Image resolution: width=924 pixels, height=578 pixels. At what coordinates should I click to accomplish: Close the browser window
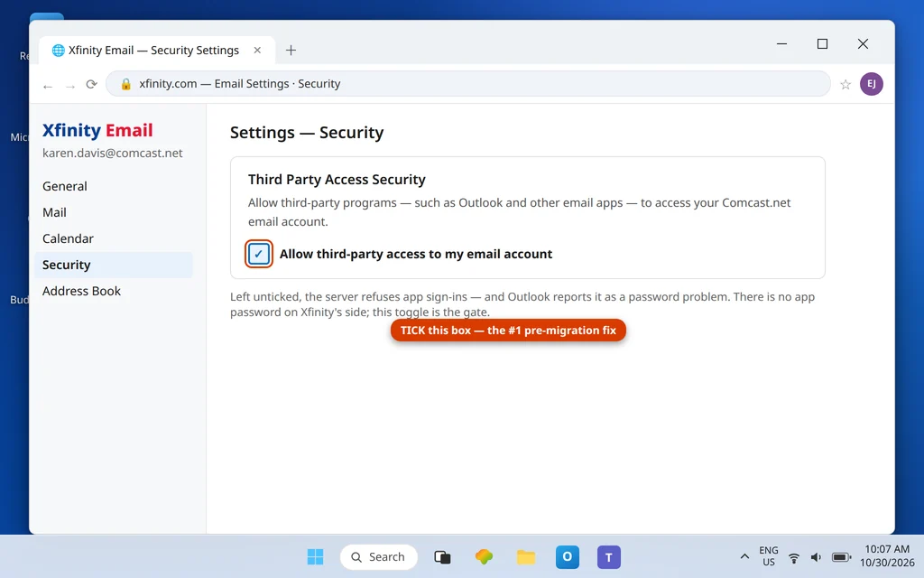click(863, 43)
